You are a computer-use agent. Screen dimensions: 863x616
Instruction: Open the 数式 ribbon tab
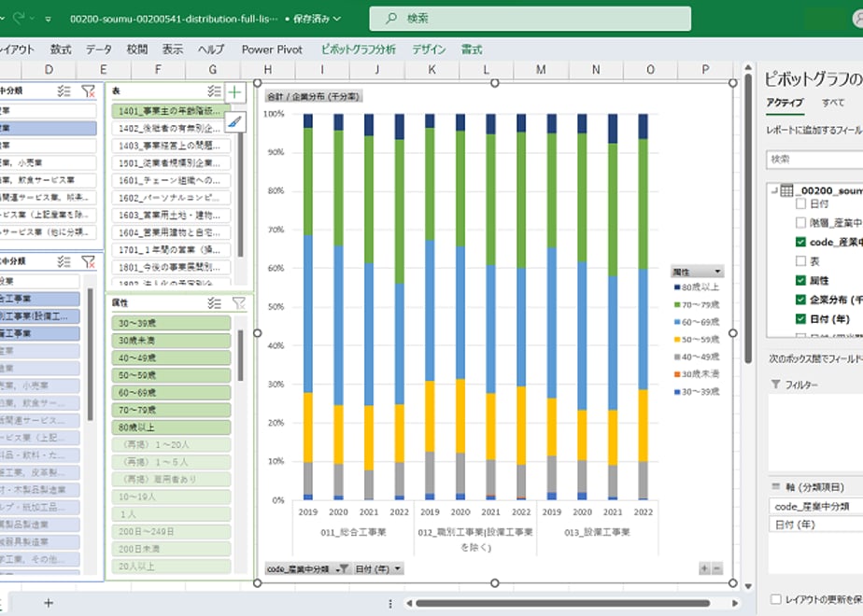click(61, 49)
